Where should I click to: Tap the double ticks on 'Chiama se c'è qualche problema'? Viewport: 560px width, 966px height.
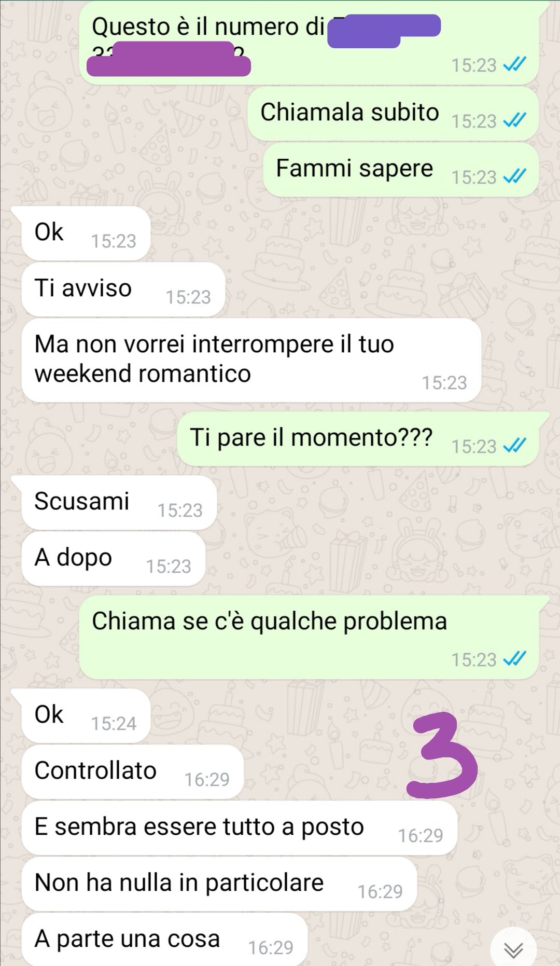[x=514, y=659]
